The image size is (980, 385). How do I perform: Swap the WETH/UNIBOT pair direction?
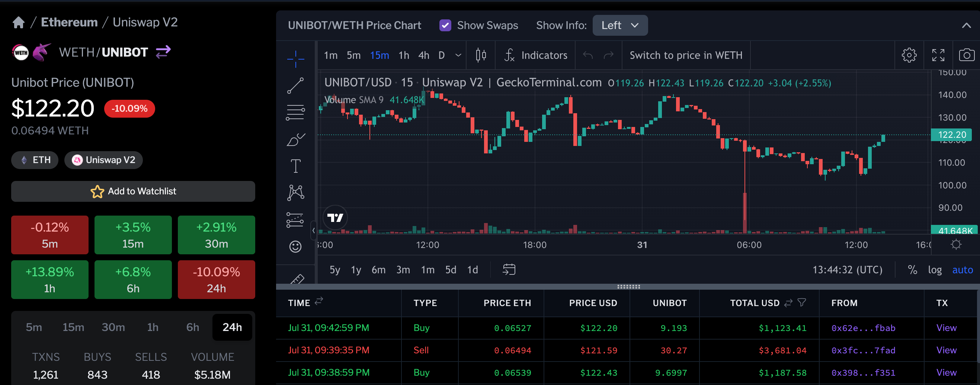163,52
